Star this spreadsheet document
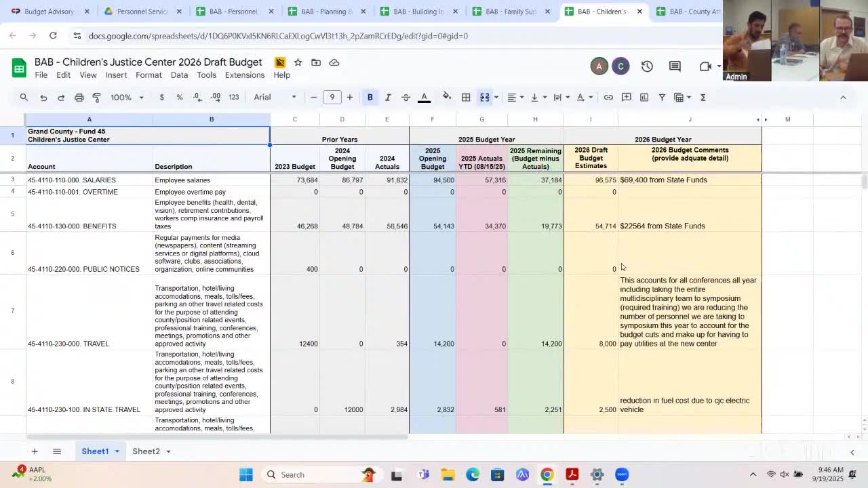This screenshot has width=868, height=488. 298,62
